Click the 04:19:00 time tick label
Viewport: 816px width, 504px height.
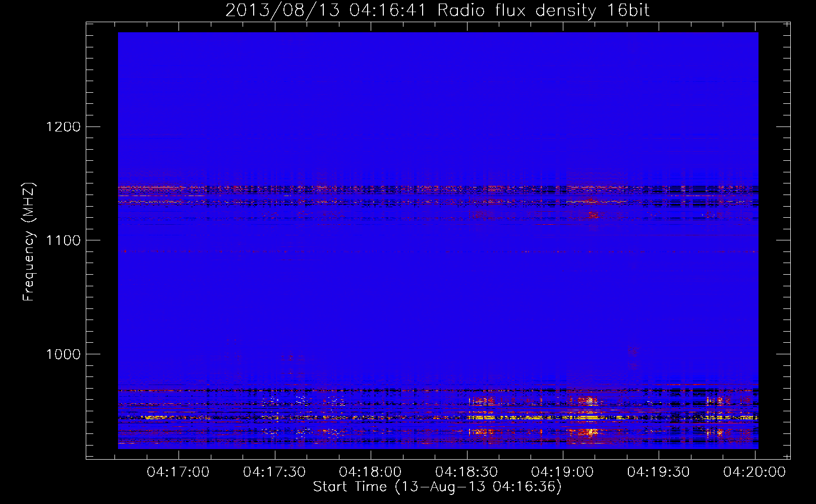point(562,472)
